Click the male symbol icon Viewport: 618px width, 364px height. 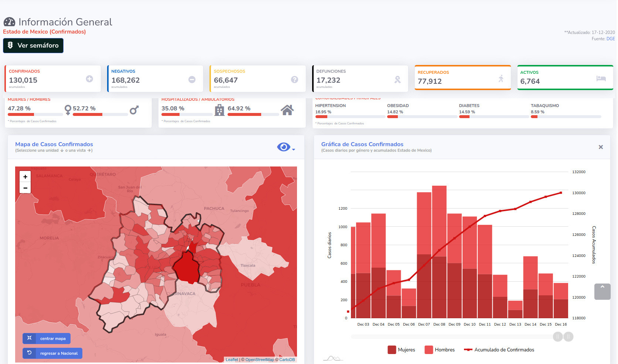click(x=134, y=110)
